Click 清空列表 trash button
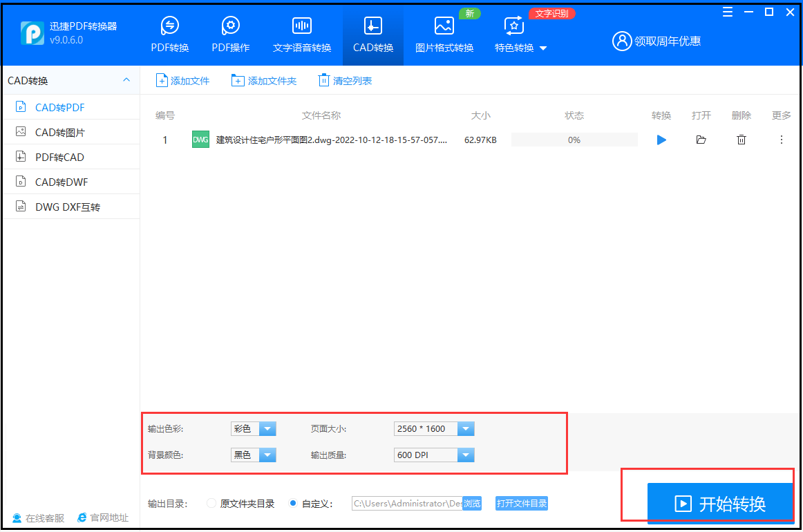 point(345,80)
